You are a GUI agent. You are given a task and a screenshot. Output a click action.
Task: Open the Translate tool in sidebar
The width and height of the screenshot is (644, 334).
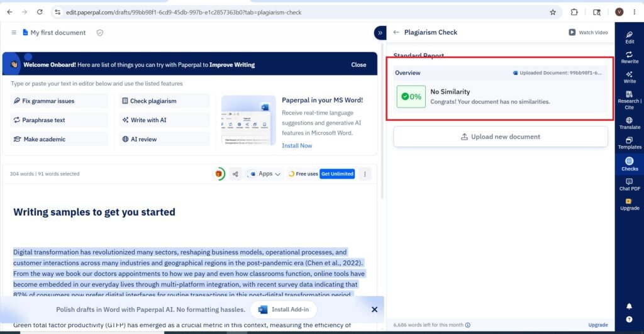(x=630, y=123)
